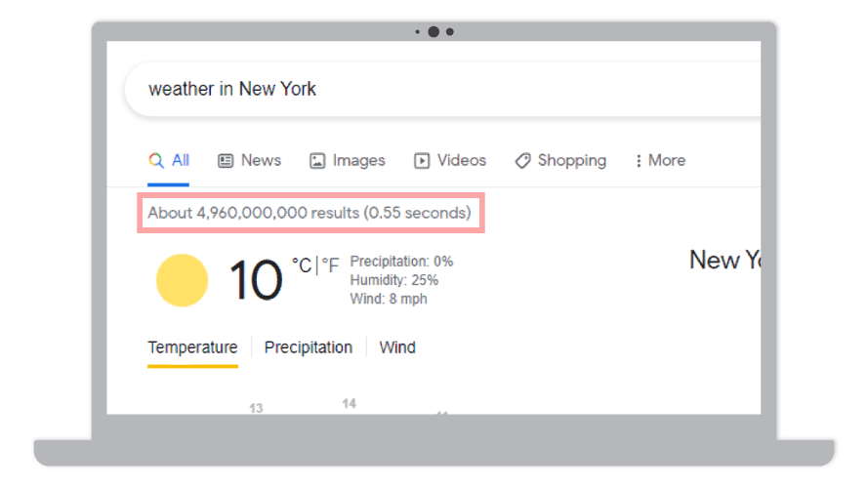The image size is (868, 488).
Task: Switch to the News tab
Action: coord(250,160)
